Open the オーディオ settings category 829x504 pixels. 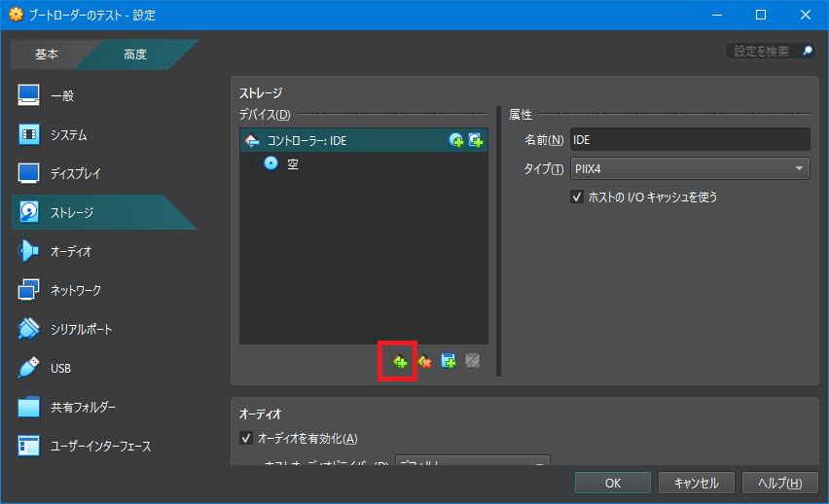(x=103, y=251)
